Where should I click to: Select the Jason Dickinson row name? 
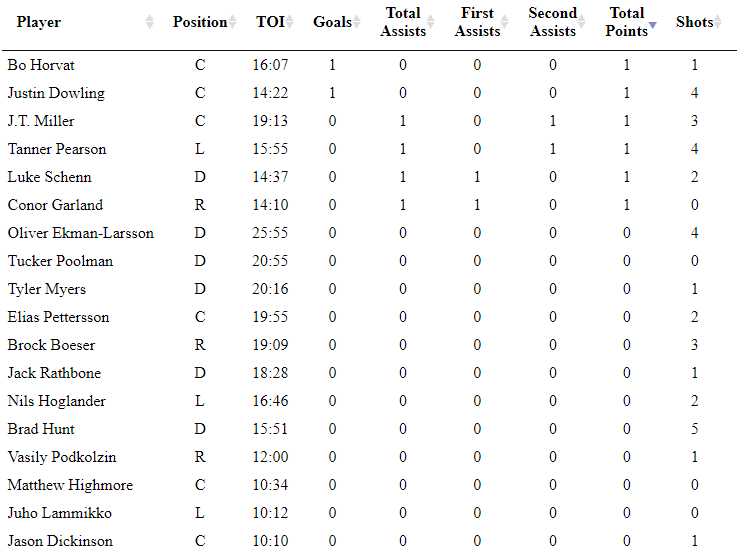click(x=60, y=541)
